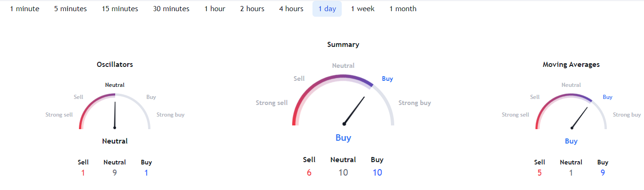The width and height of the screenshot is (644, 190).
Task: Click the Oscillators gauge needle
Action: click(x=115, y=115)
